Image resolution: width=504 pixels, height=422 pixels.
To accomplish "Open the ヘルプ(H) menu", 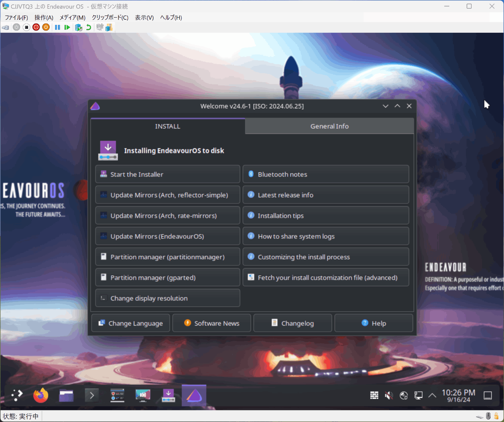I will click(171, 17).
